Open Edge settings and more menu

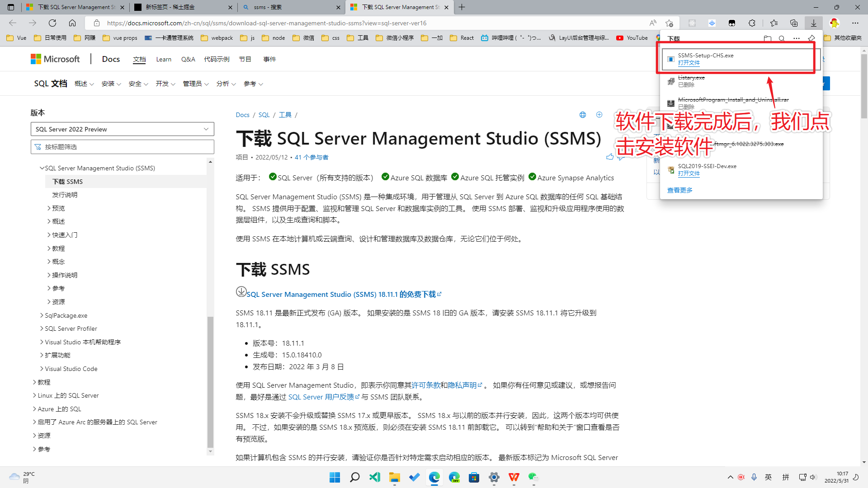click(x=855, y=23)
